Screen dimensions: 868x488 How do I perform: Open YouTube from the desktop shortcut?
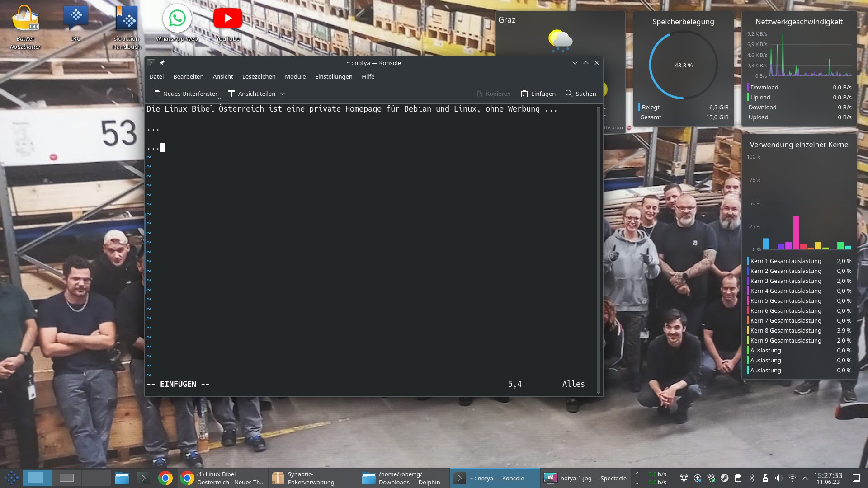pyautogui.click(x=228, y=18)
